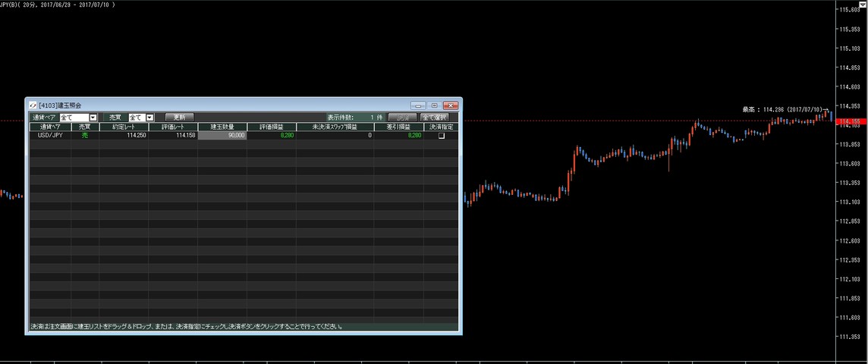Screen dimensions: 868x364
Task: Click the 114.250 contract rate cell
Action: click(x=124, y=136)
